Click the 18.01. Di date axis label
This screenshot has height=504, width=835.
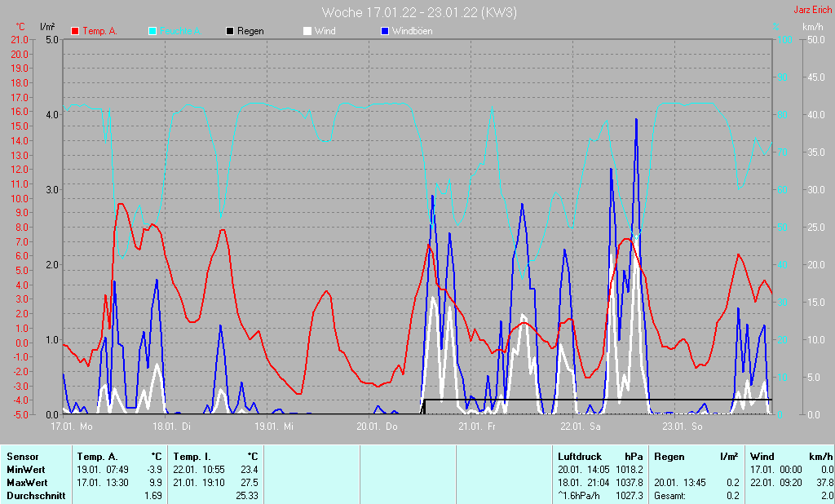(172, 427)
